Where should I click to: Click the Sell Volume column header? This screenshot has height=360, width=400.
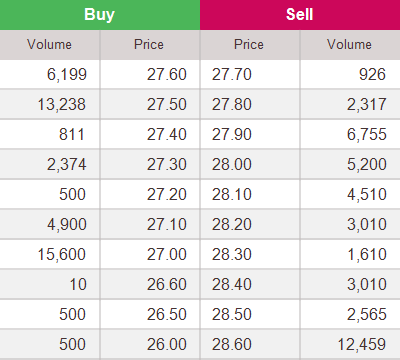[x=349, y=45]
